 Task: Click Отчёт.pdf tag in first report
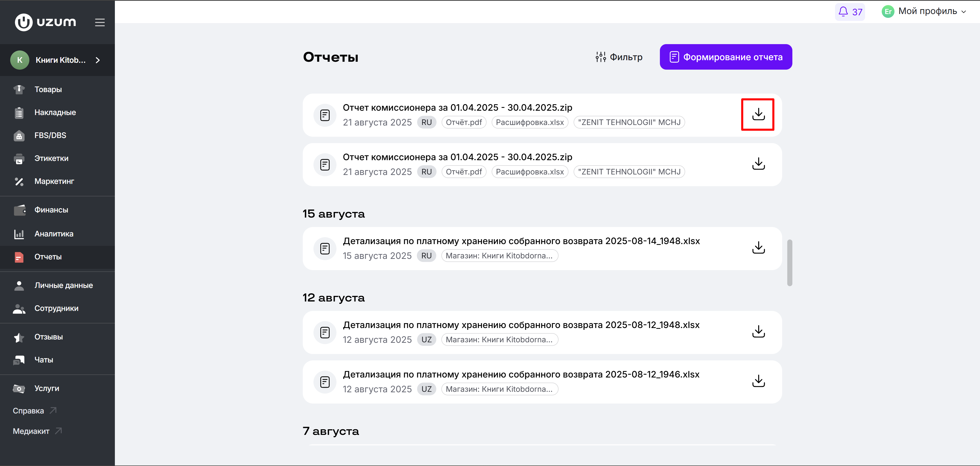(464, 122)
